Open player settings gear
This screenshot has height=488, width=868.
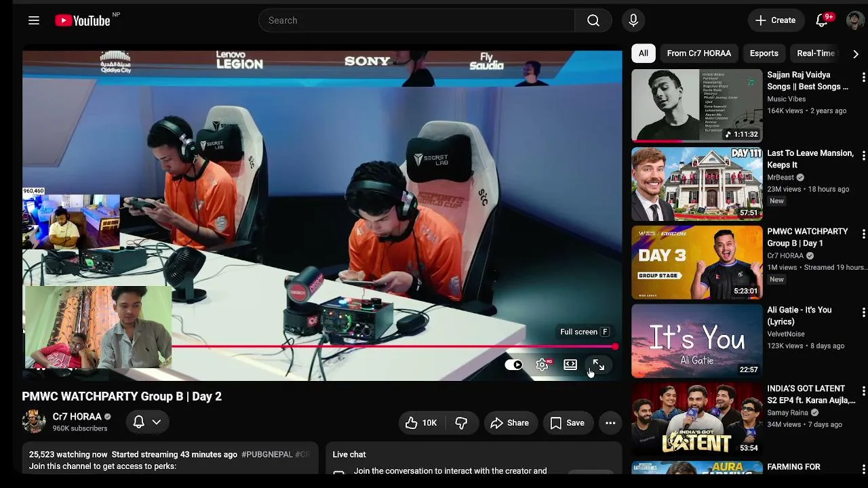point(542,365)
